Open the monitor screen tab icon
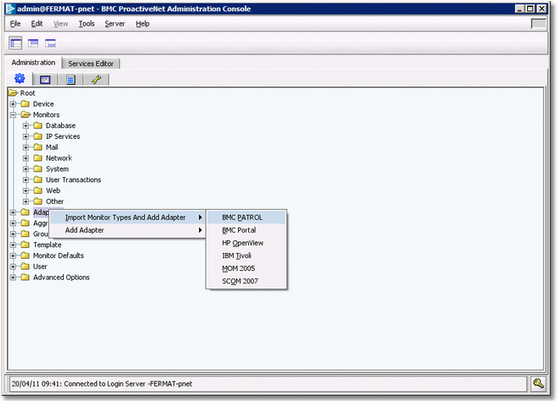This screenshot has width=558, height=403. pyautogui.click(x=45, y=80)
